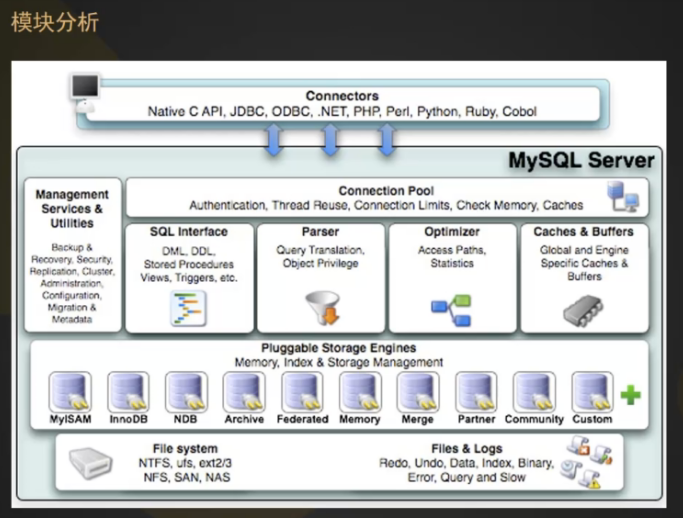Click the 'Connectors' heading
Screen dimensions: 683x518
click(x=342, y=96)
